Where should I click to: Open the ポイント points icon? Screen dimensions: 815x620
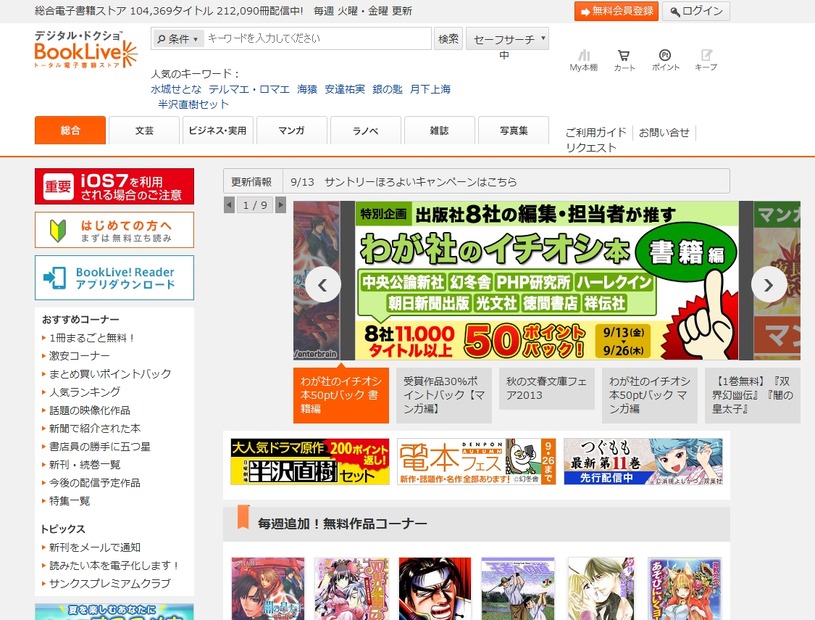665,60
